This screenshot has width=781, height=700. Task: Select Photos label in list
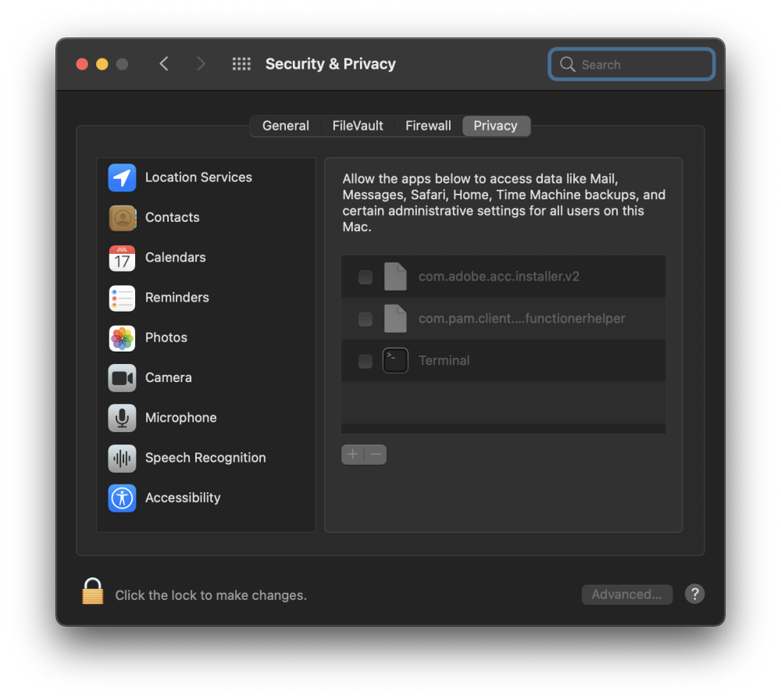click(166, 337)
